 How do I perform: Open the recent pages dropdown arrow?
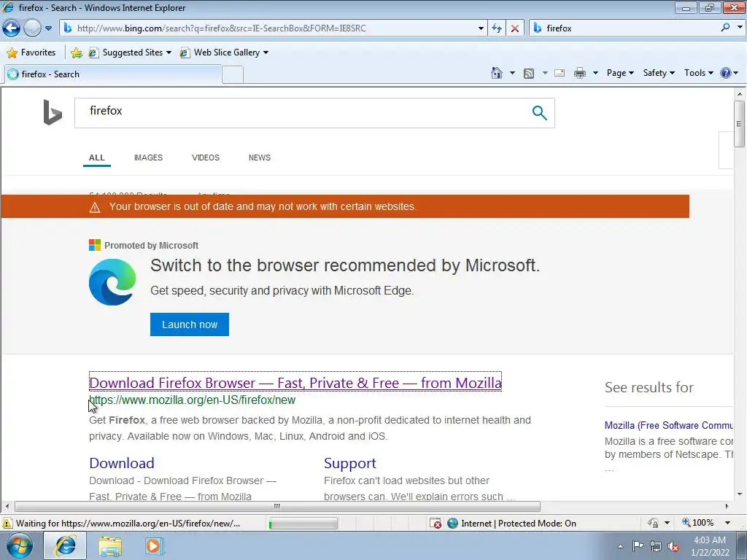pyautogui.click(x=48, y=28)
